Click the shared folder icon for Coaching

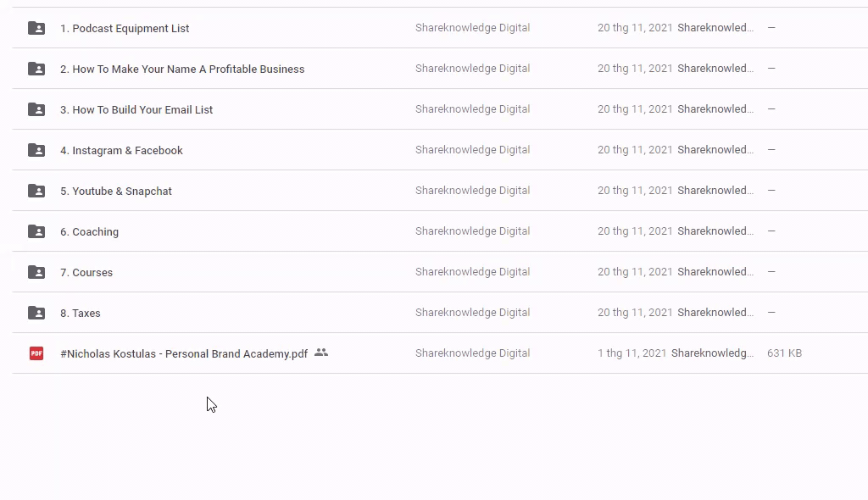36,231
